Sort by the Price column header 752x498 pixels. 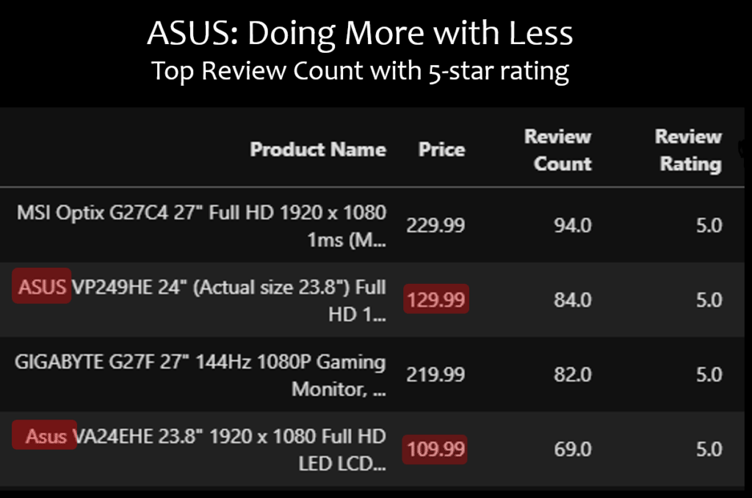[x=441, y=150]
